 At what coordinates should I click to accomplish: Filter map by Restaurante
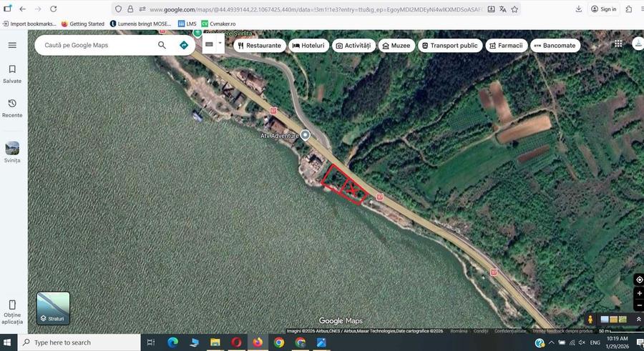coord(259,45)
